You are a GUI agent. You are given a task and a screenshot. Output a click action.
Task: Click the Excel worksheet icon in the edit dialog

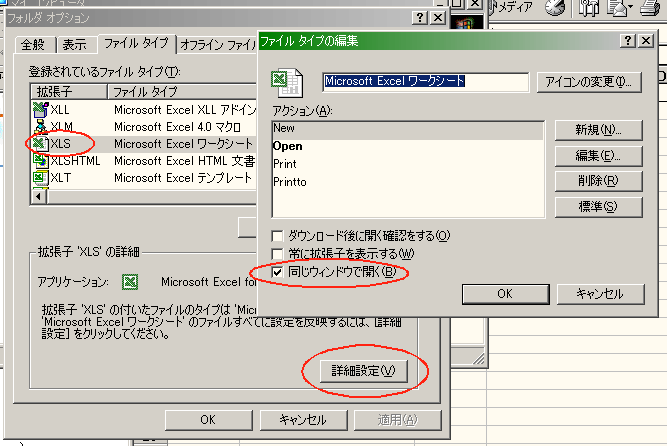[x=287, y=83]
